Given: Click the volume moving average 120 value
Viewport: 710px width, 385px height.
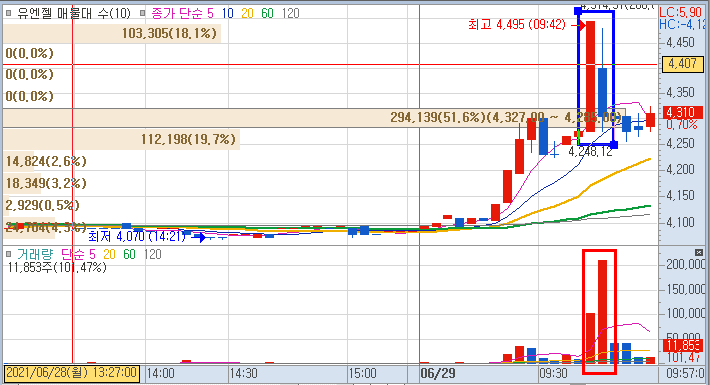Looking at the screenshot, I should click(153, 254).
